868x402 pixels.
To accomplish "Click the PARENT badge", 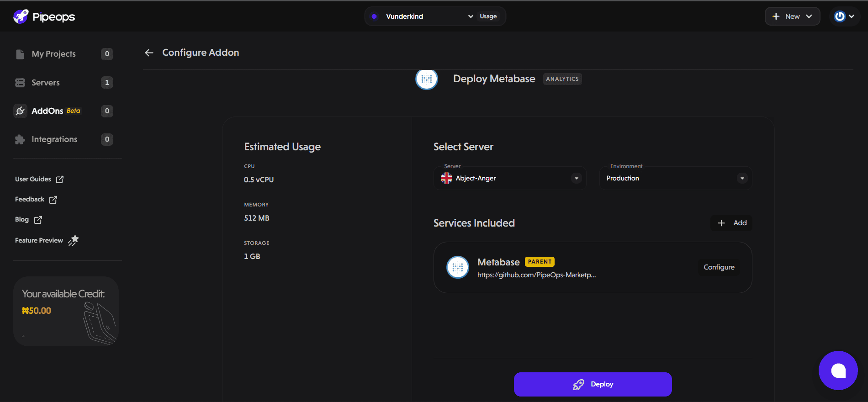I will (x=540, y=262).
